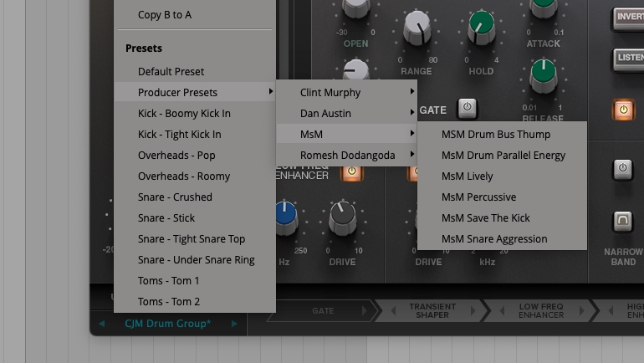This screenshot has width=644, height=363.
Task: Load MsM Save The Kick preset
Action: pos(502,218)
